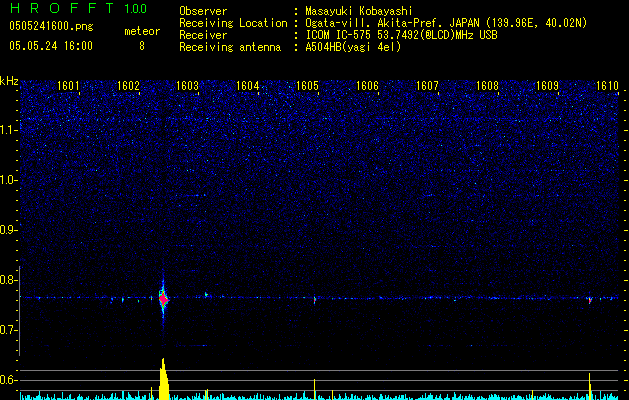Image resolution: width=629 pixels, height=400 pixels.
Task: Select the Ogata-vill. Akita-Pref. JAPAN location text
Action: [x=446, y=23]
